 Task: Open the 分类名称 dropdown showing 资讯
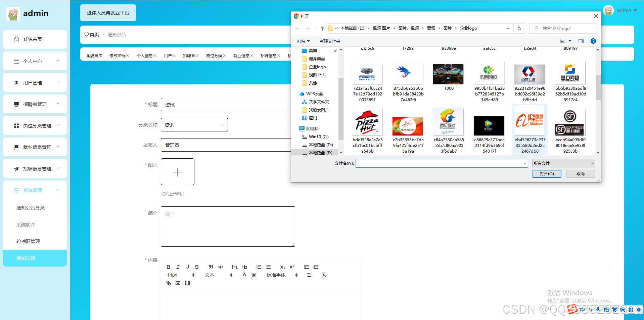(x=194, y=125)
